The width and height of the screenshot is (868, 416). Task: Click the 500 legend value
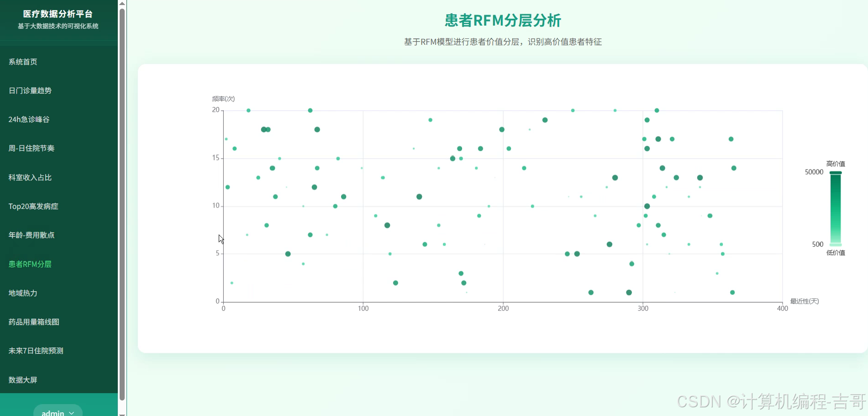[818, 245]
